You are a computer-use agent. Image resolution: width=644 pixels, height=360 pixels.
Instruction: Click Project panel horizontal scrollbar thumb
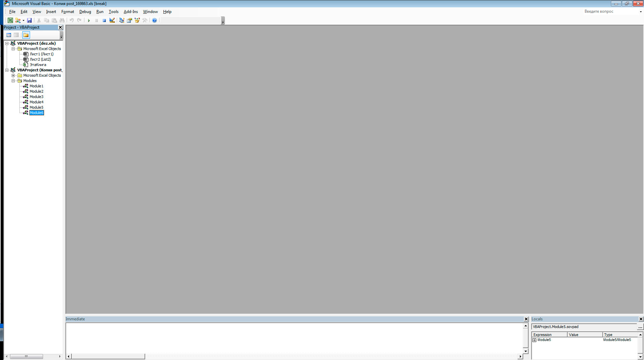[26, 356]
